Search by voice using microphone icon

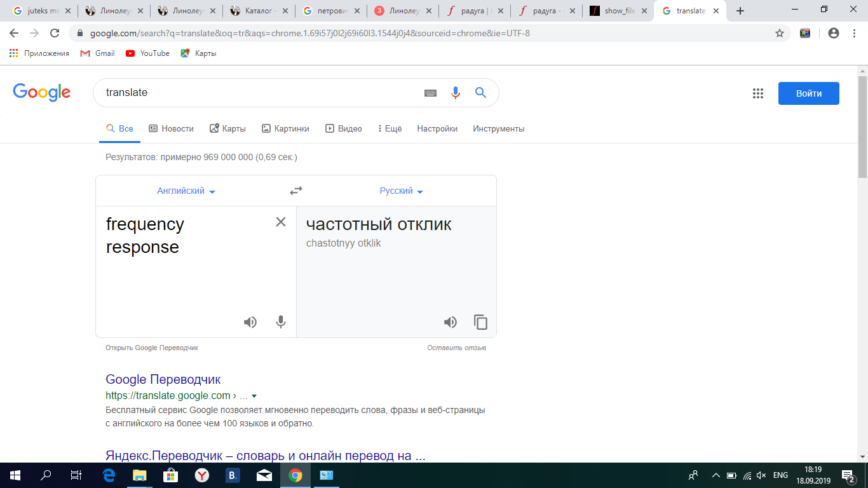tap(455, 93)
